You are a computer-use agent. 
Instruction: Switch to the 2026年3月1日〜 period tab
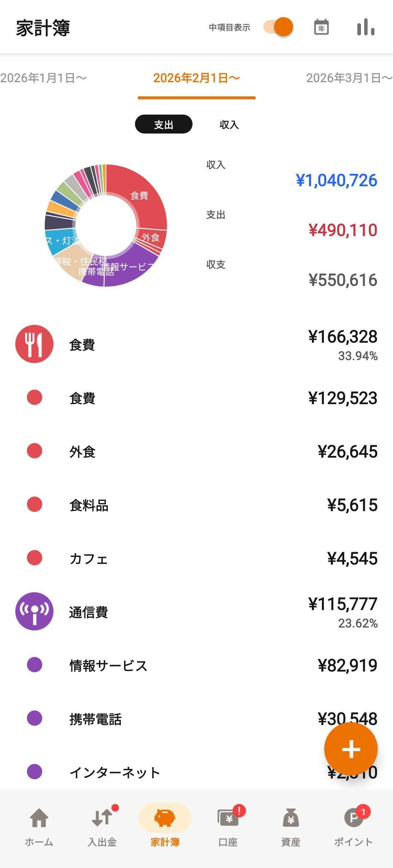(x=349, y=78)
